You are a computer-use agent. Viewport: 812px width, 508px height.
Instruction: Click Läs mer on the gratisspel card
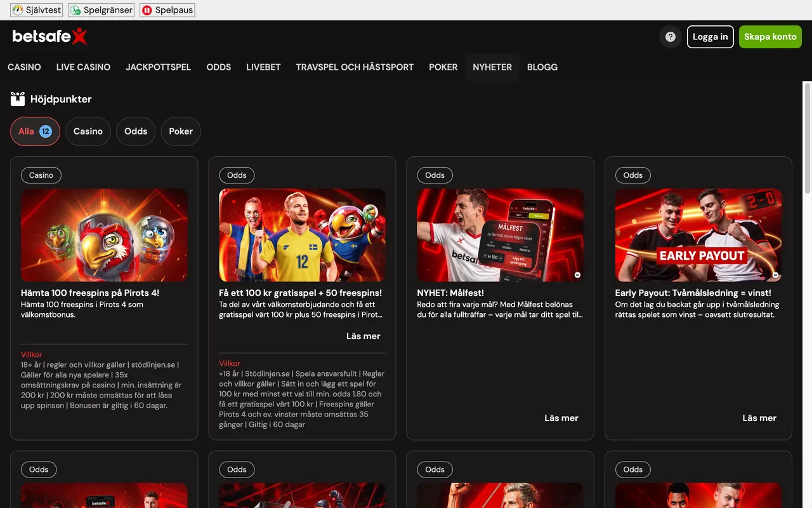(363, 336)
